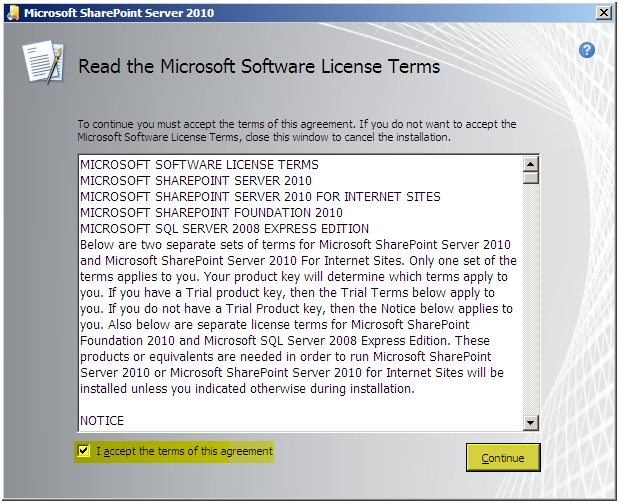619x503 pixels.
Task: Click 'MICROSOFT SOFTWARE LICENSE TERMS' line
Action: (199, 164)
